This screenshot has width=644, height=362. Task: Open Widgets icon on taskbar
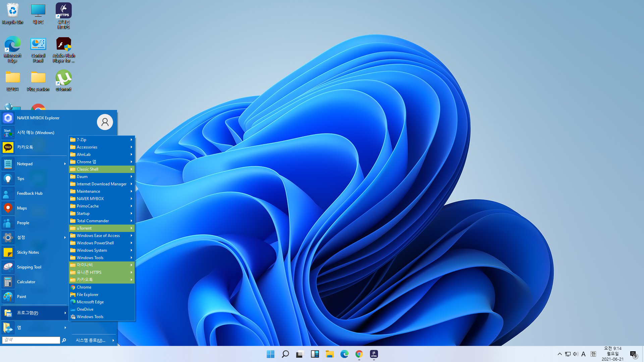point(315,354)
